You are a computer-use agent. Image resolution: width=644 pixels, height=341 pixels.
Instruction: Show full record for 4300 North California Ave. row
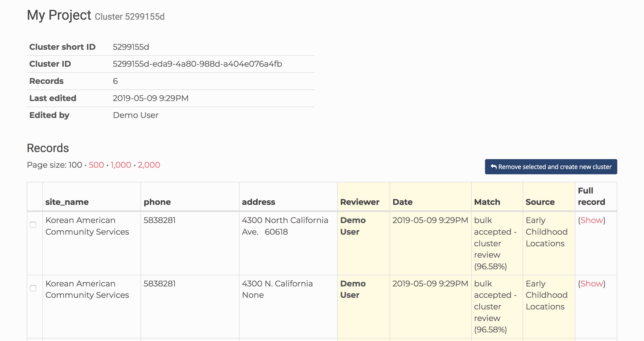pos(592,220)
